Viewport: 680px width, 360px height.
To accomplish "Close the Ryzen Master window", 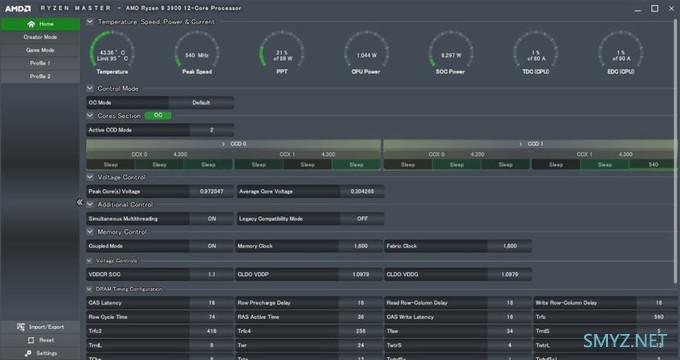I will point(671,8).
